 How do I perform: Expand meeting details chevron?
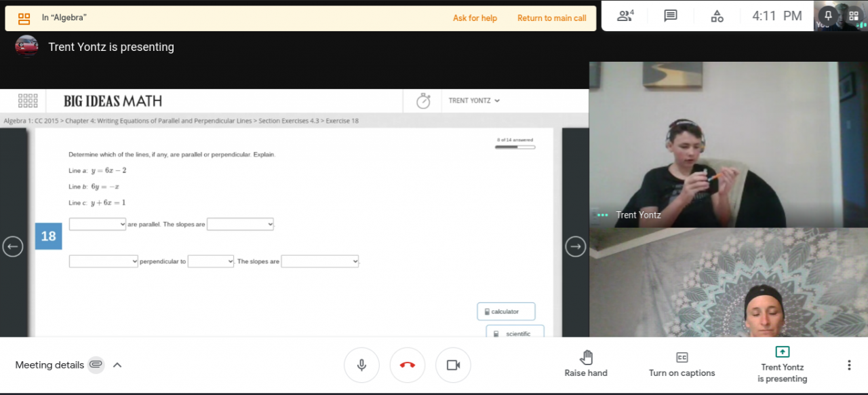pyautogui.click(x=117, y=365)
